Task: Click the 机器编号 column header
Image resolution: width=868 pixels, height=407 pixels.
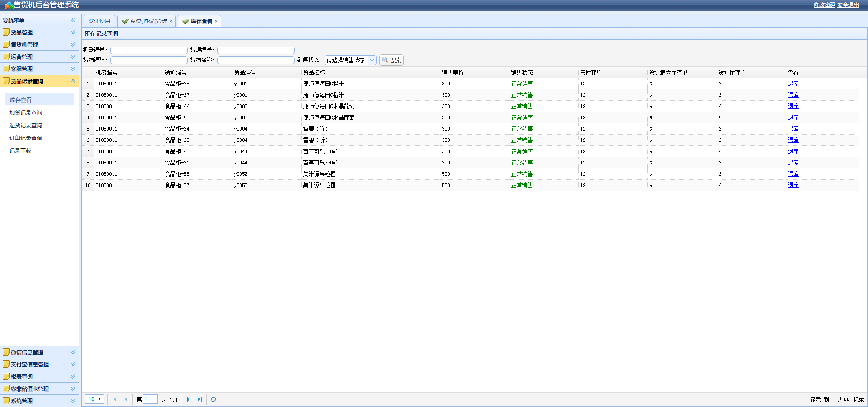Action: coord(128,72)
